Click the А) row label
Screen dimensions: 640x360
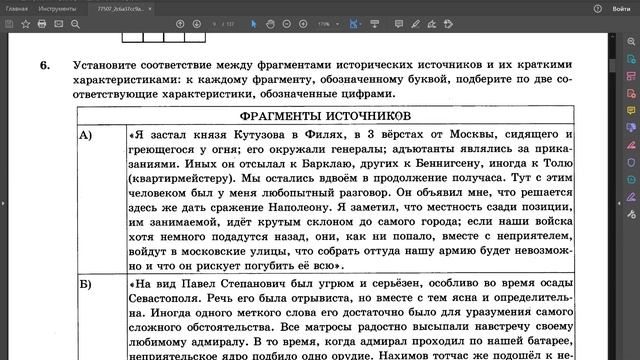pyautogui.click(x=85, y=135)
